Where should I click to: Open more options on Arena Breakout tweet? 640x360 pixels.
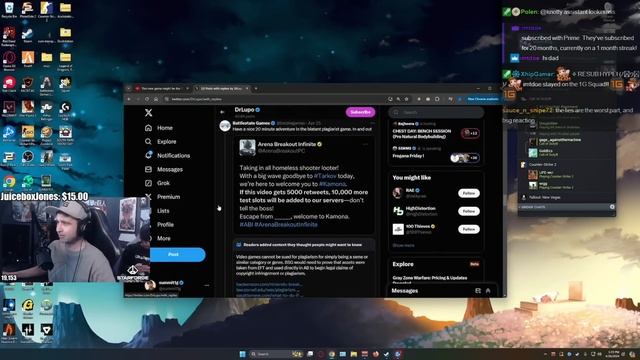pyautogui.click(x=365, y=144)
